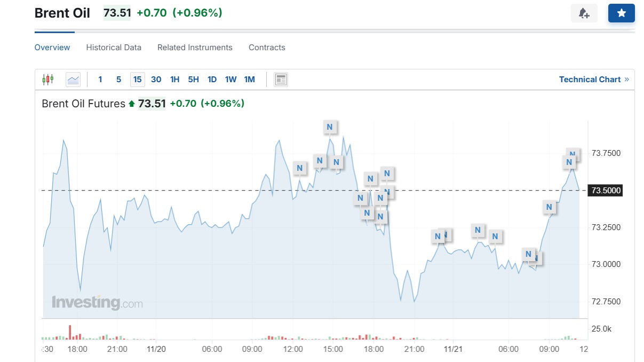Click the 73.0000 price axis label

(x=606, y=264)
